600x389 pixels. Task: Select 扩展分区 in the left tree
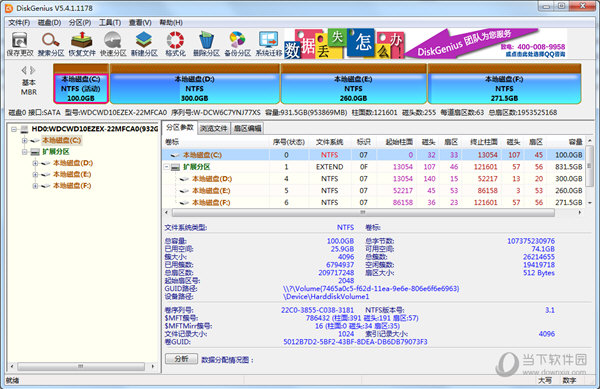[55, 152]
